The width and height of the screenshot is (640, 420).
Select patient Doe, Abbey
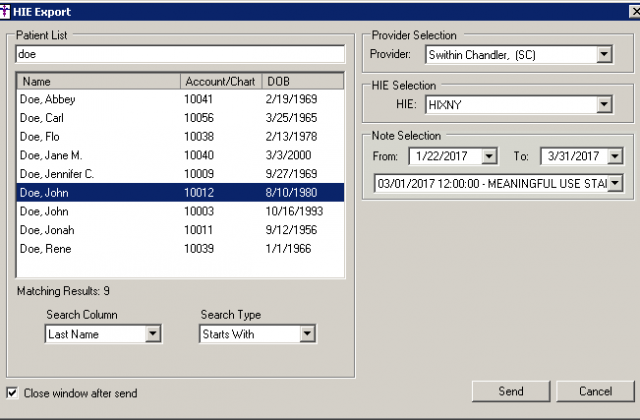pyautogui.click(x=48, y=100)
